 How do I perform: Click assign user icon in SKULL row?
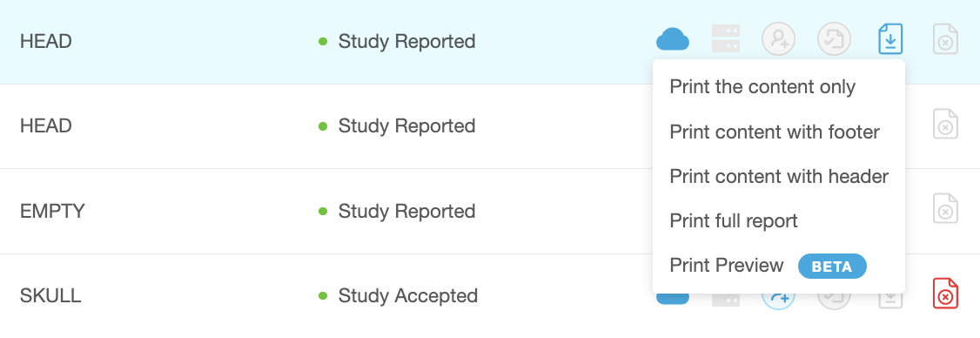pos(778,299)
